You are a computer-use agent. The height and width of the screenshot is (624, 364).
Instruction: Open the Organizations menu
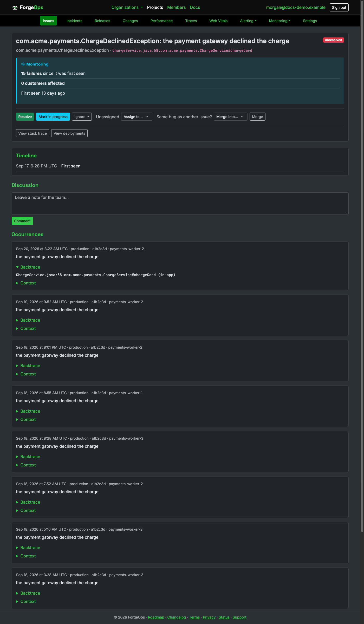tap(127, 7)
